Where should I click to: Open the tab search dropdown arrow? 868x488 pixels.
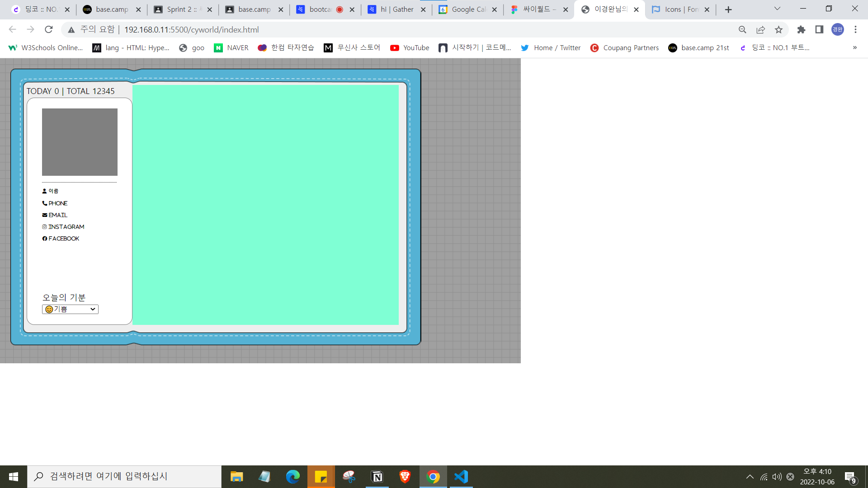(x=777, y=9)
